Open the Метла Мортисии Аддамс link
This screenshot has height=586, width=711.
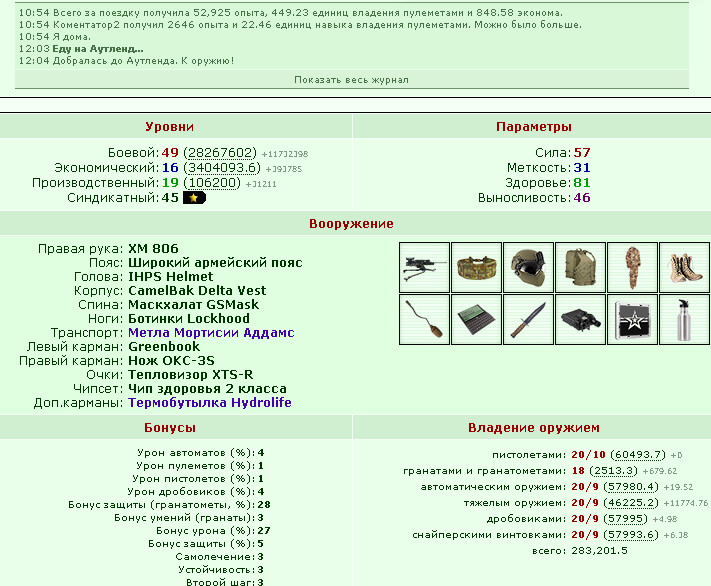pyautogui.click(x=211, y=332)
